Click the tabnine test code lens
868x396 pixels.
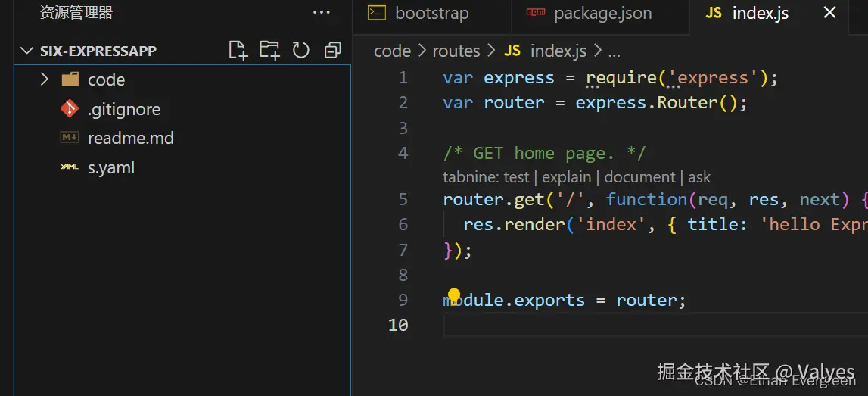(x=516, y=177)
